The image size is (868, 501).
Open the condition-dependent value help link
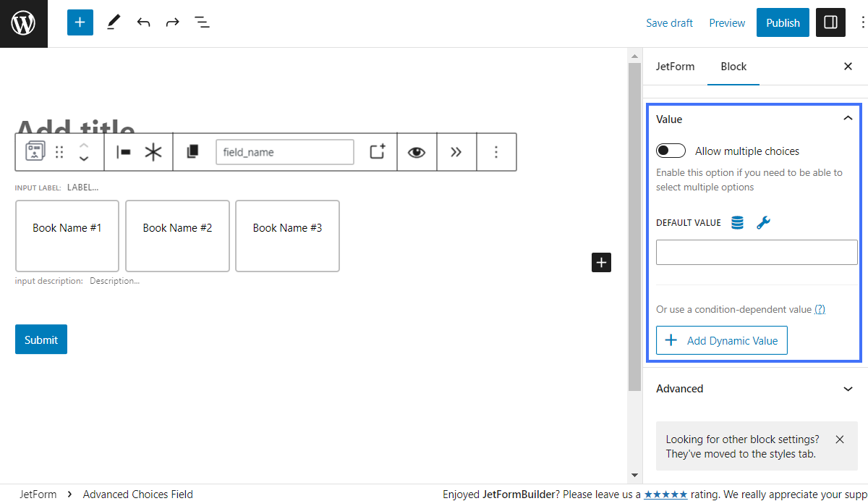pyautogui.click(x=819, y=309)
